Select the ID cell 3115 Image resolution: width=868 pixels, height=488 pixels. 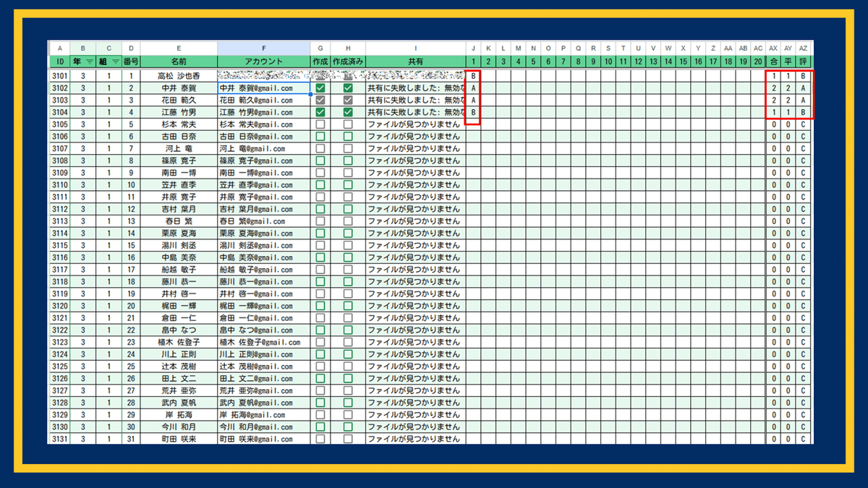[x=60, y=245]
